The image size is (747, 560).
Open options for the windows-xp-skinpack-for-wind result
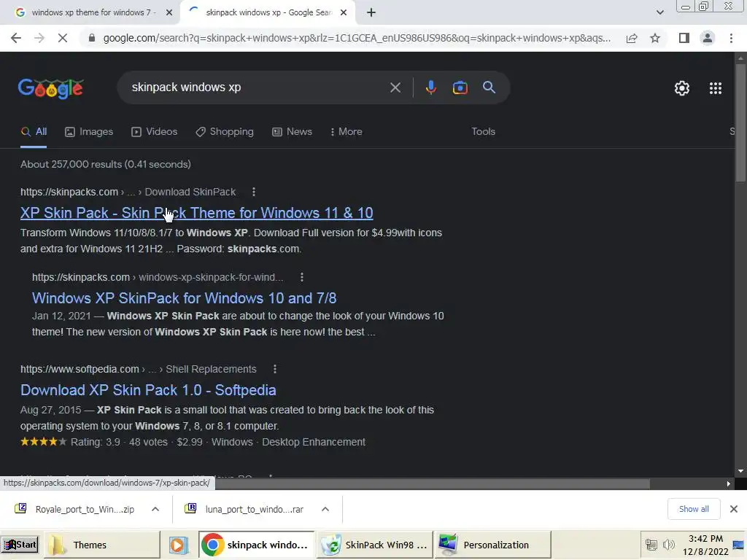[301, 277]
